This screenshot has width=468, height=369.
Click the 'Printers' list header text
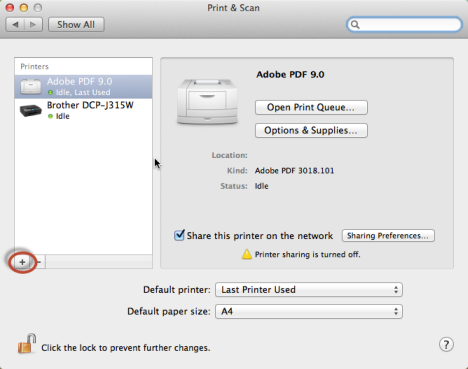[x=35, y=66]
